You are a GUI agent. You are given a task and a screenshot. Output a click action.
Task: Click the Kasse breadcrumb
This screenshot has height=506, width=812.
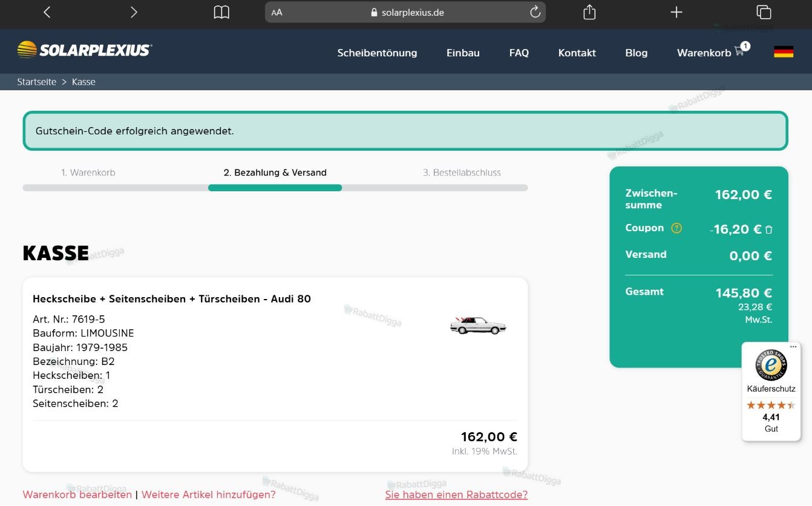[x=83, y=82]
